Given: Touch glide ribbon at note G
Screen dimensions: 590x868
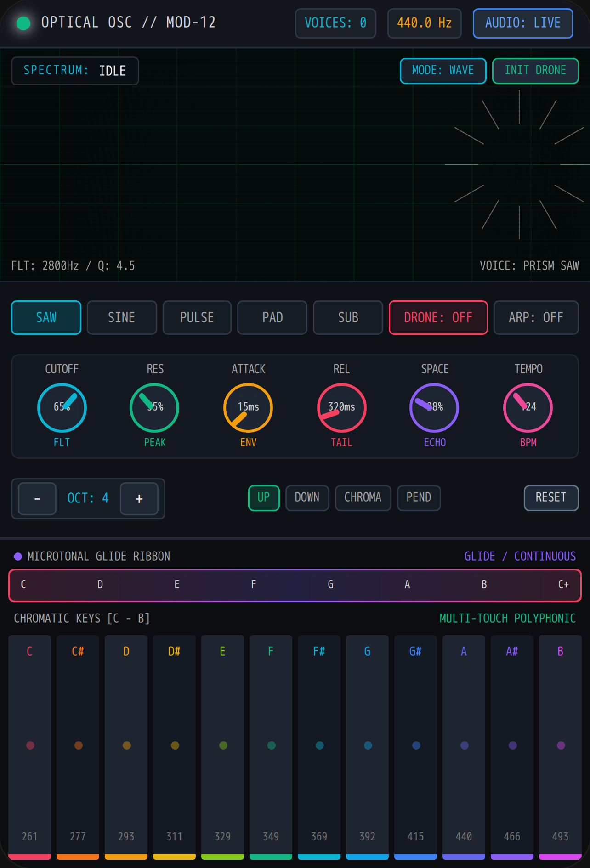Looking at the screenshot, I should (330, 585).
